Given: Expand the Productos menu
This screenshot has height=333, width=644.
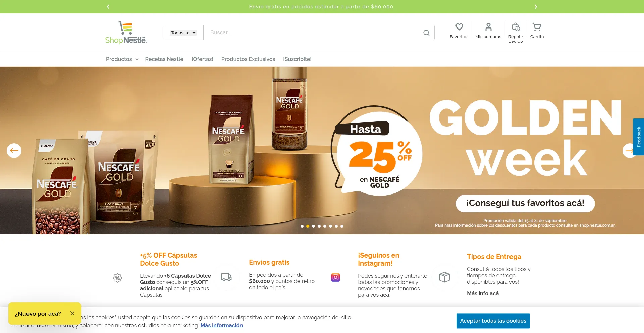Looking at the screenshot, I should pos(122,59).
